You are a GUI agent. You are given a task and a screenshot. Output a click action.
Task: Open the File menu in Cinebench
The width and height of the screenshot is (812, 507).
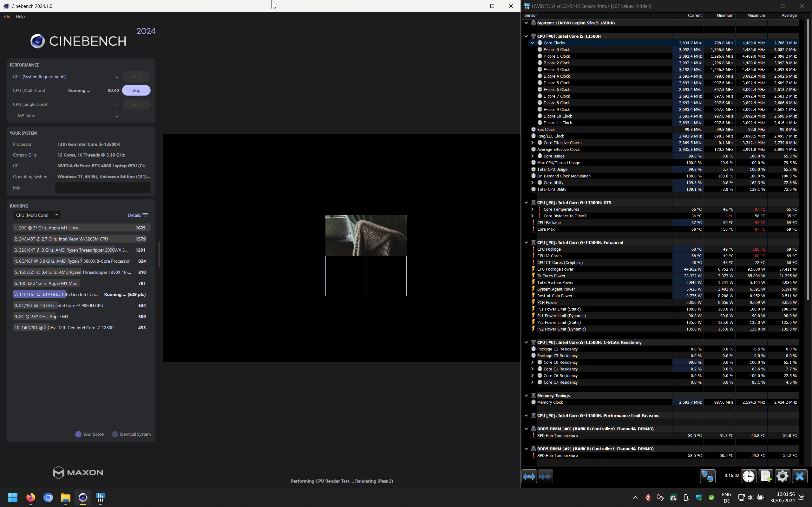pos(7,16)
